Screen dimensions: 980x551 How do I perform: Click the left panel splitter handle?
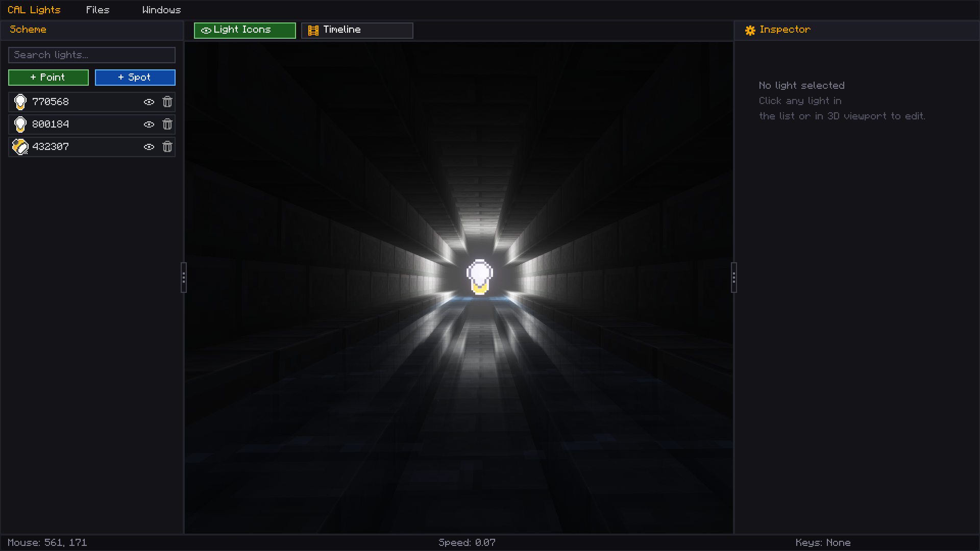pos(184,278)
